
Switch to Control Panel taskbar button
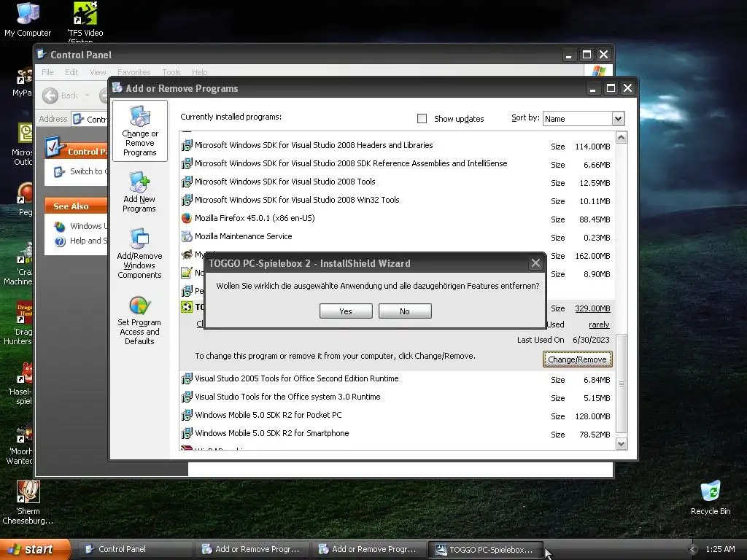135,549
